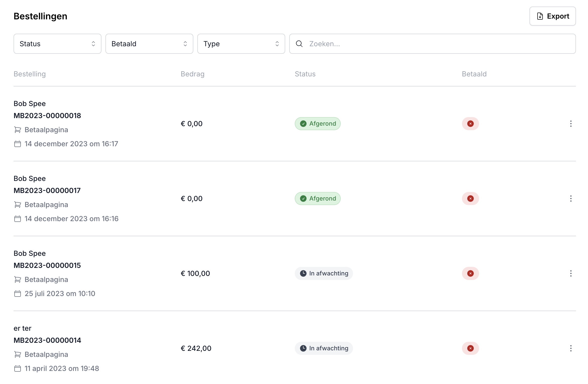This screenshot has height=384, width=588.
Task: Click cart icon beside Betaalpagina in MB2023-00000017
Action: coord(18,205)
